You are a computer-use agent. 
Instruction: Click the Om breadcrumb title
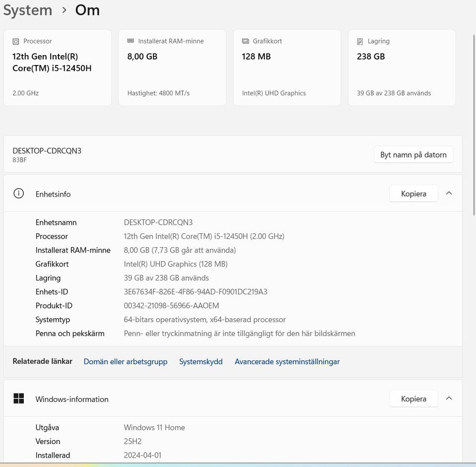pos(87,10)
